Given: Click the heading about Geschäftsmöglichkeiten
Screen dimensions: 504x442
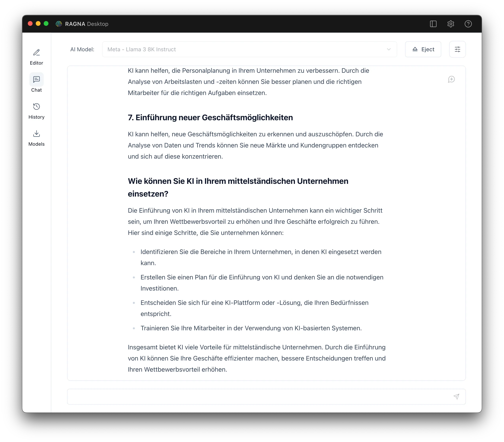Looking at the screenshot, I should point(210,118).
